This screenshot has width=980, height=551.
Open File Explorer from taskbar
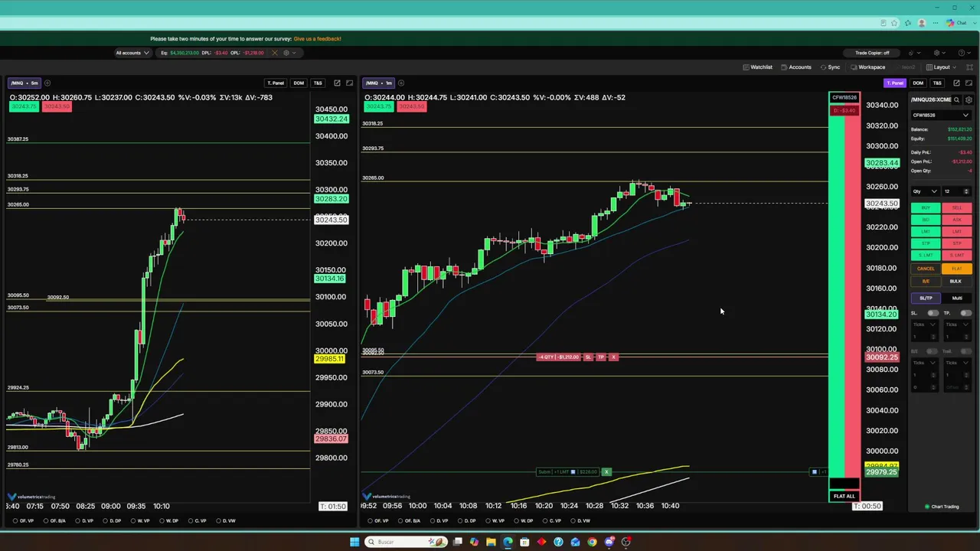(491, 542)
